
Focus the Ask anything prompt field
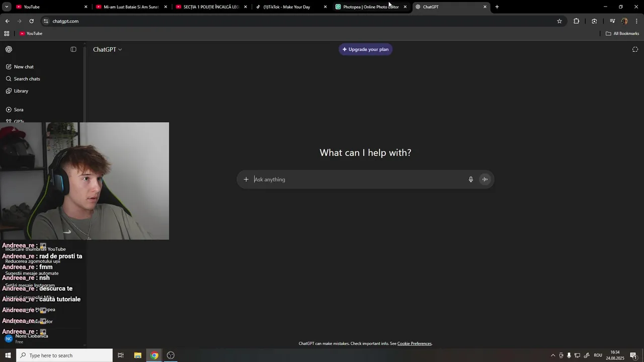(x=360, y=179)
